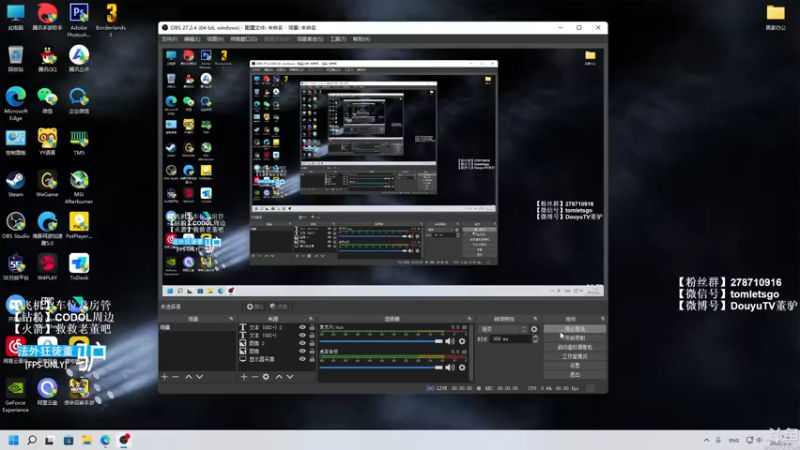The width and height of the screenshot is (800, 450).
Task: Select the WeGame desktop icon
Action: (47, 184)
